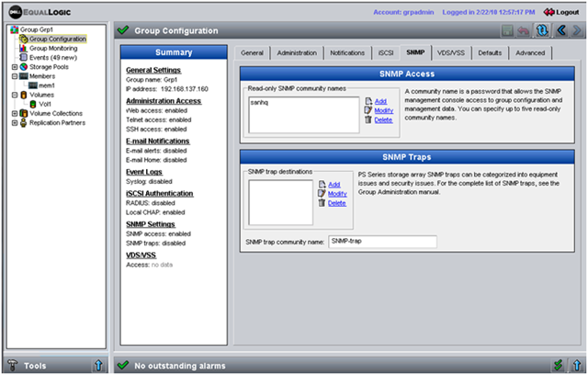Click the refresh data icon
This screenshot has height=375, width=588.
(542, 30)
